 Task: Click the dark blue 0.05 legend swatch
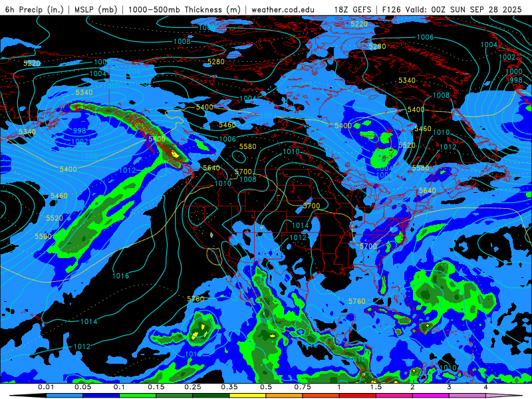[x=101, y=396]
